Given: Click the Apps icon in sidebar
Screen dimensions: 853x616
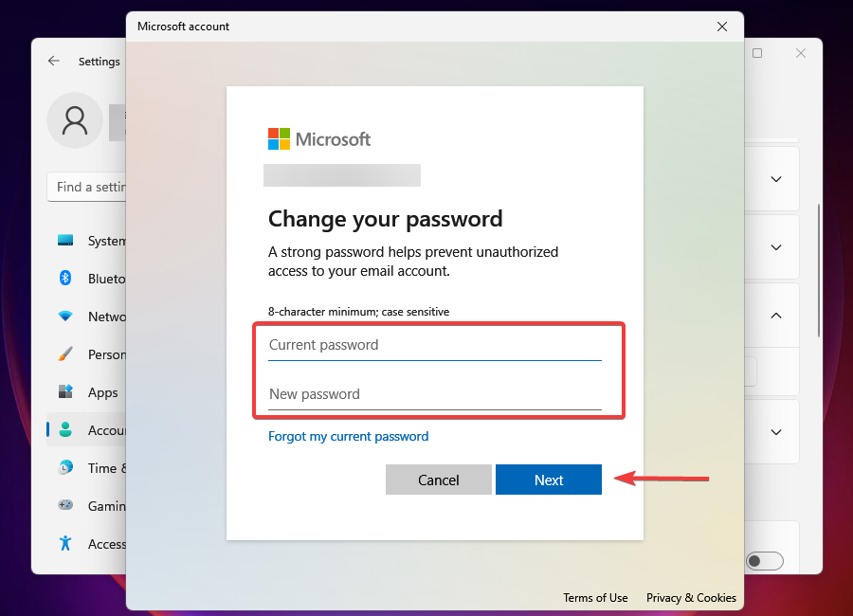Looking at the screenshot, I should 65,391.
